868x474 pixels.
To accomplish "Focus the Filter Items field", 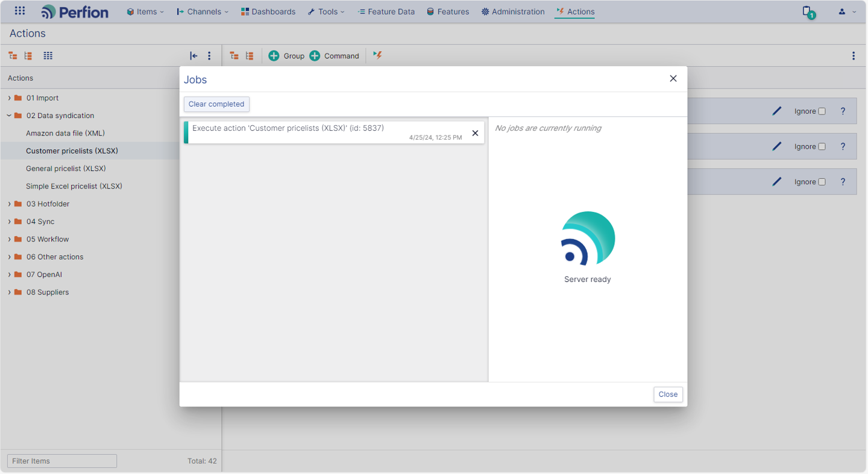I will click(x=62, y=461).
